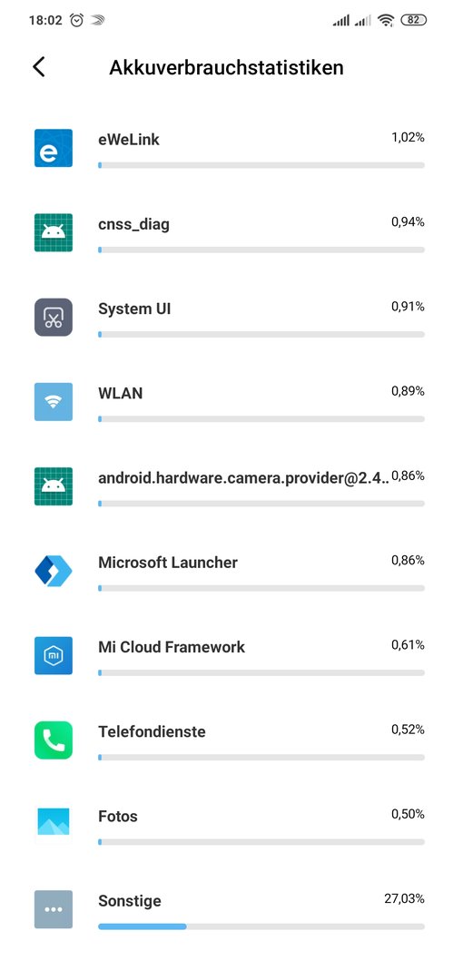The image size is (453, 980).
Task: Go back using the back arrow
Action: (39, 67)
